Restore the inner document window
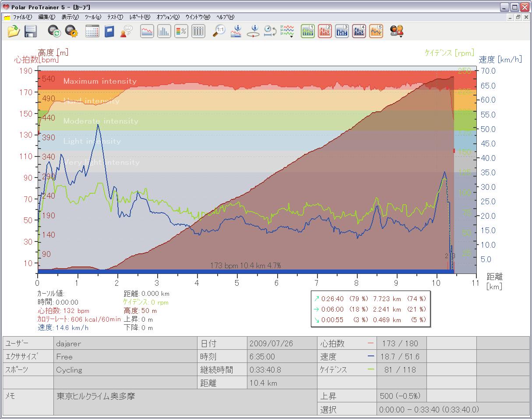 pos(518,17)
